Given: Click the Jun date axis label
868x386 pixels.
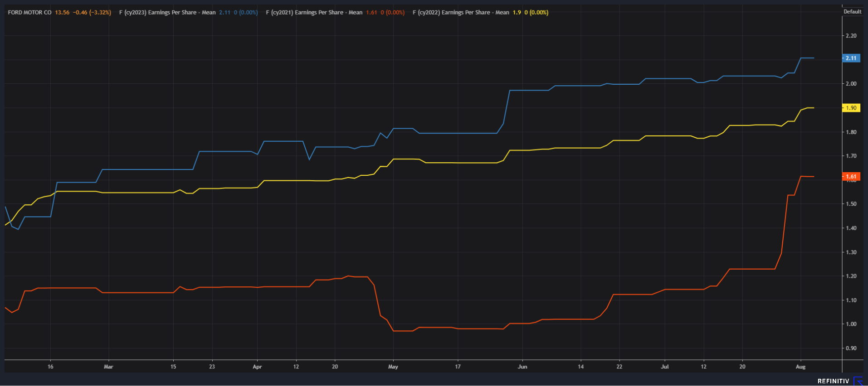Looking at the screenshot, I should tap(522, 367).
